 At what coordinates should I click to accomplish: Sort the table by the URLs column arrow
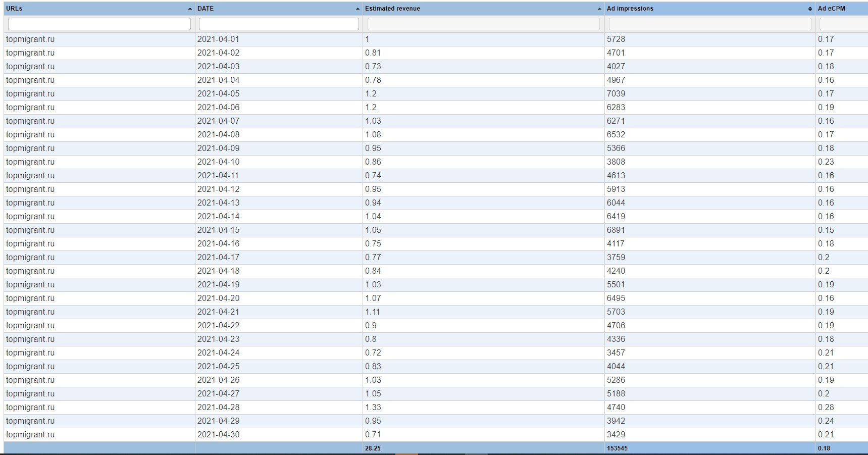(190, 9)
